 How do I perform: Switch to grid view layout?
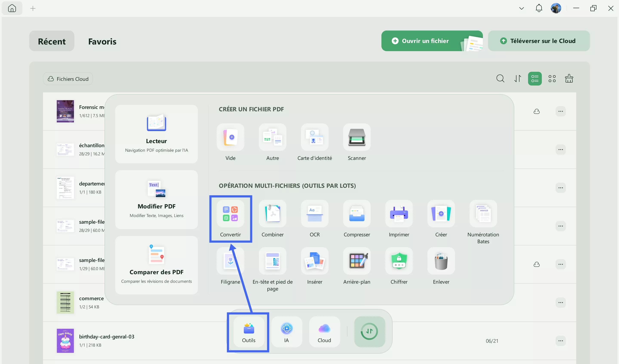click(552, 79)
